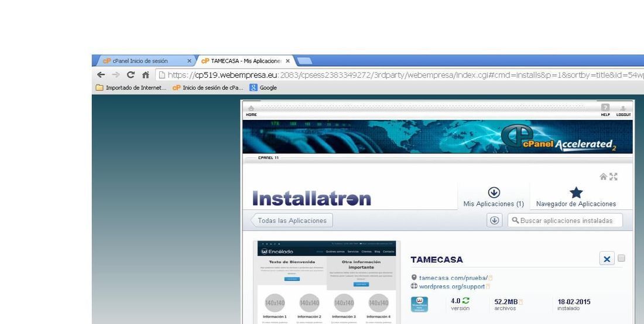Click the blue X uninstall button for TAMECASA
Viewport: 644px width, 324px height.
click(x=607, y=258)
